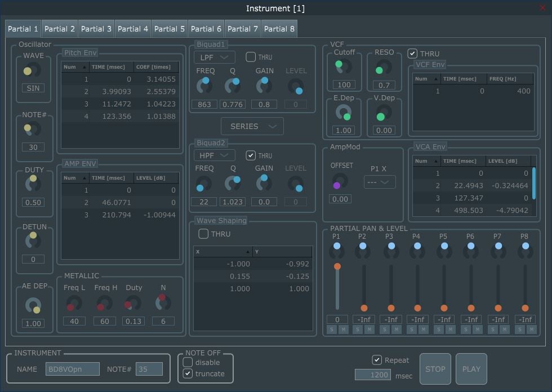The width and height of the screenshot is (552, 392).
Task: Click the P1 level fader handle
Action: coord(337,266)
